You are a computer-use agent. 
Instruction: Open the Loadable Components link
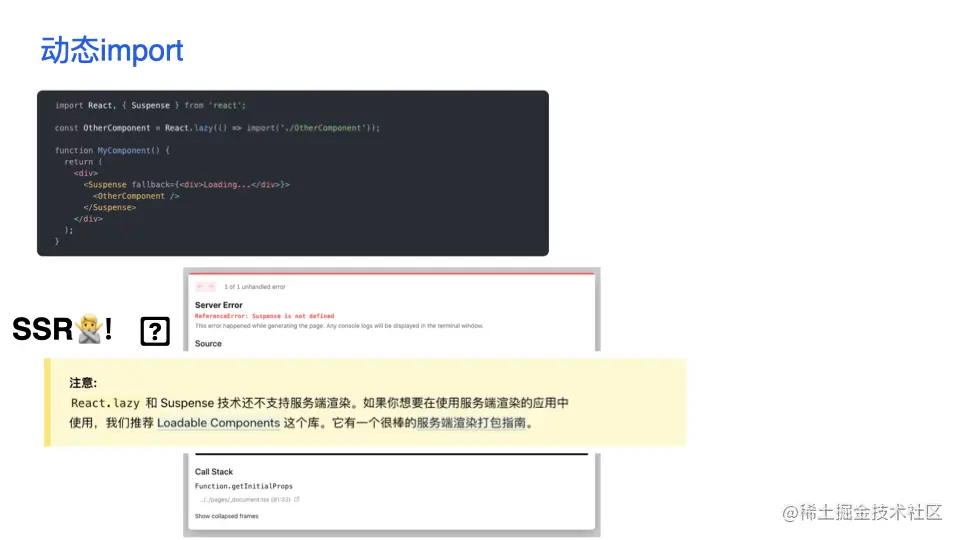click(219, 422)
